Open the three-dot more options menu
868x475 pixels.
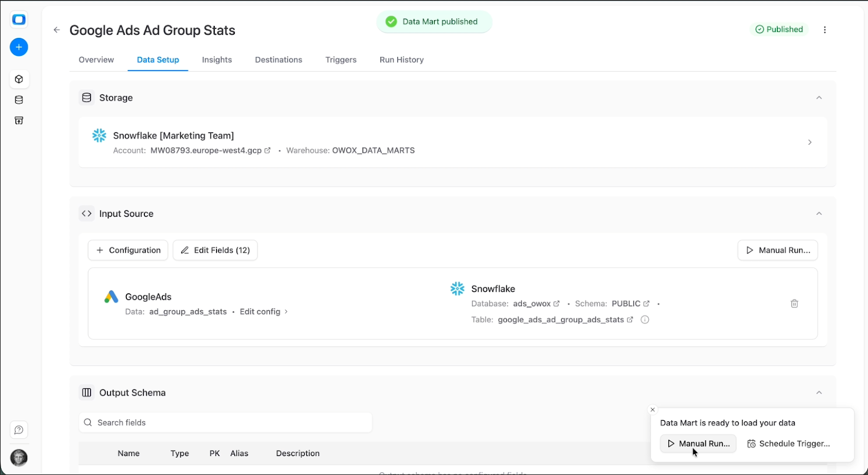pos(825,30)
